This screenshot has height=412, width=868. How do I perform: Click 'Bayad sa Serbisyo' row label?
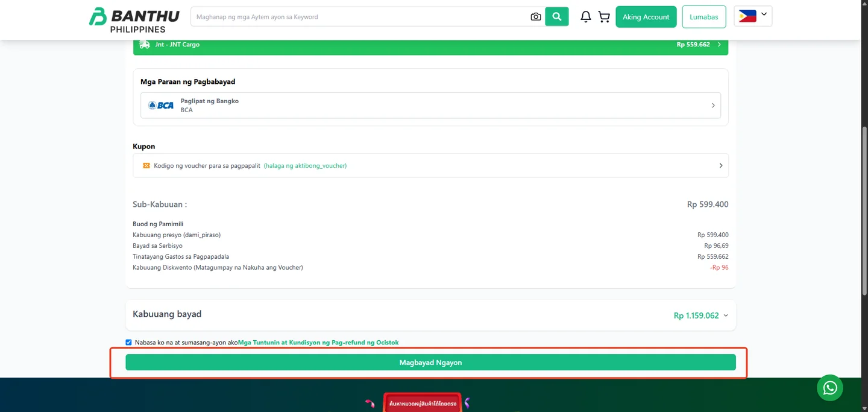click(x=157, y=246)
